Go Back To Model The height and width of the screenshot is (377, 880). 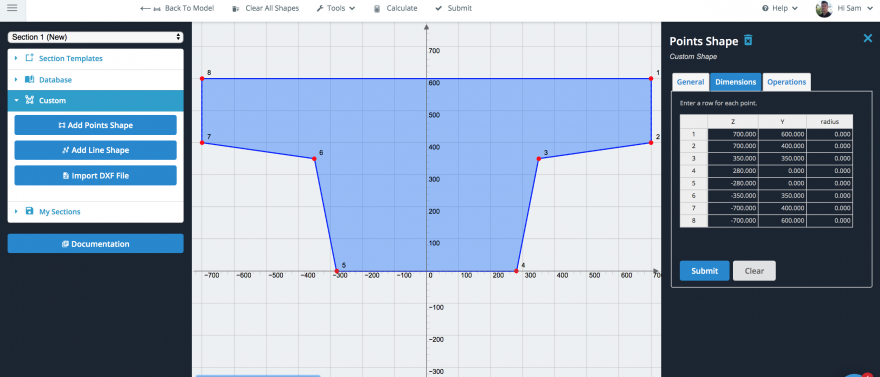177,8
